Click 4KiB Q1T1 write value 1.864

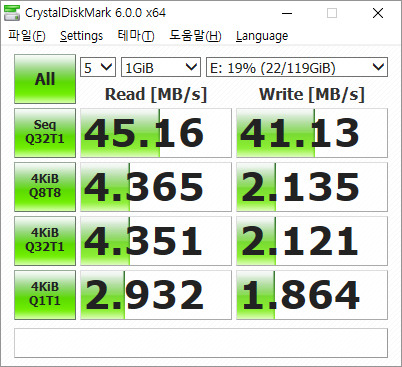click(x=312, y=295)
